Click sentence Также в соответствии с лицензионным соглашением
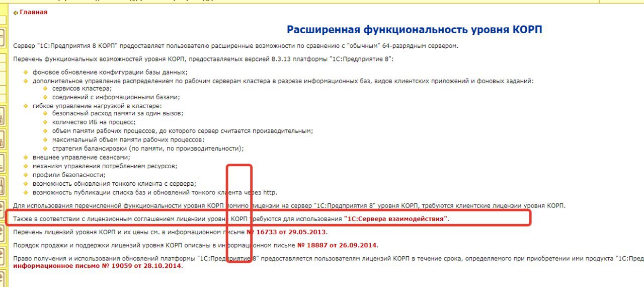 (231, 219)
